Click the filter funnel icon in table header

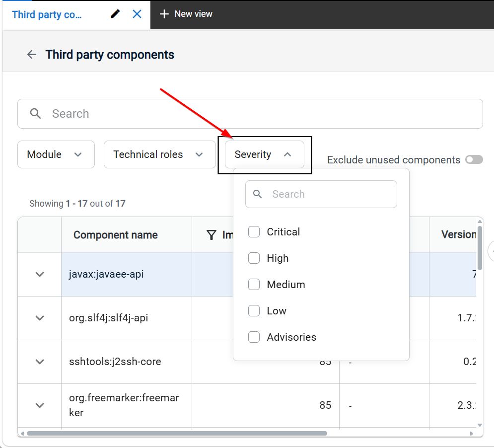click(211, 235)
